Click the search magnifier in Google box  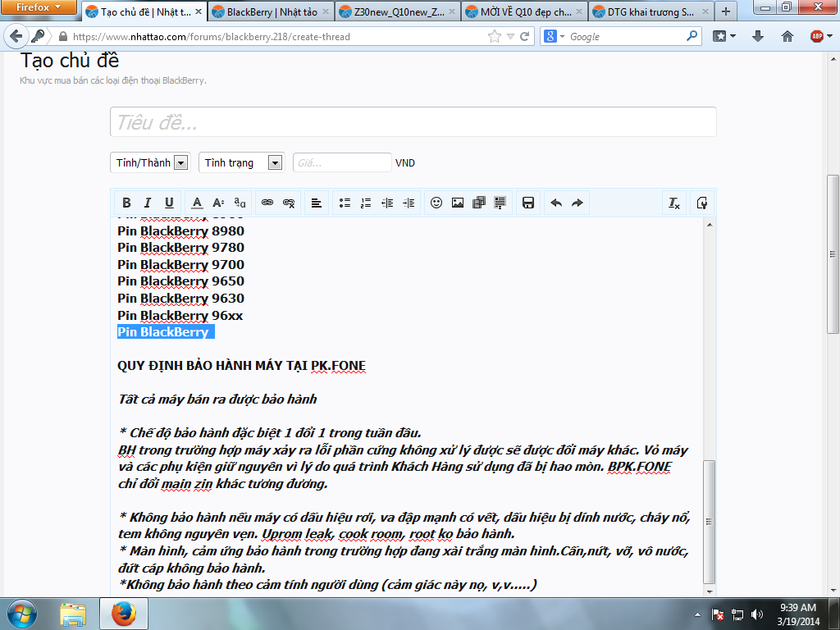pyautogui.click(x=692, y=36)
